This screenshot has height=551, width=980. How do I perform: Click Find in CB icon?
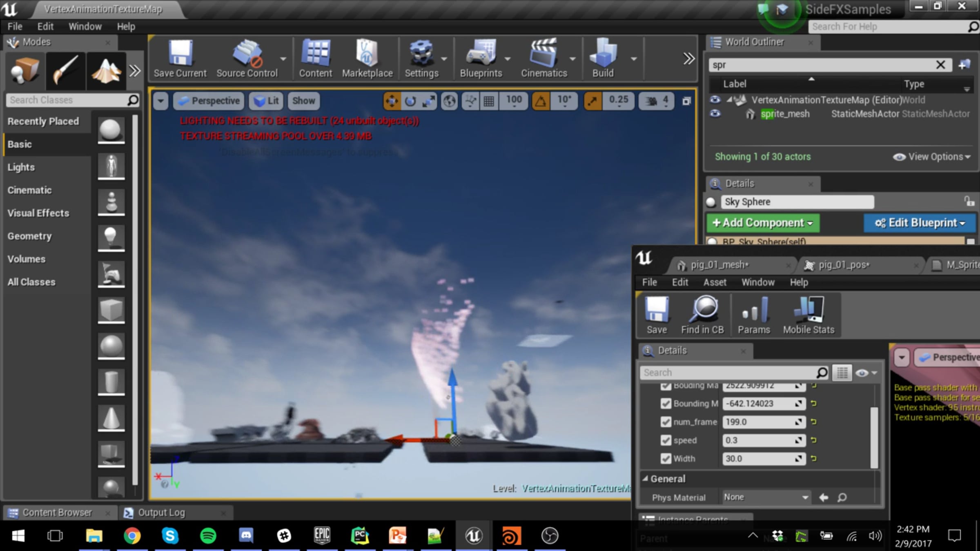click(702, 315)
